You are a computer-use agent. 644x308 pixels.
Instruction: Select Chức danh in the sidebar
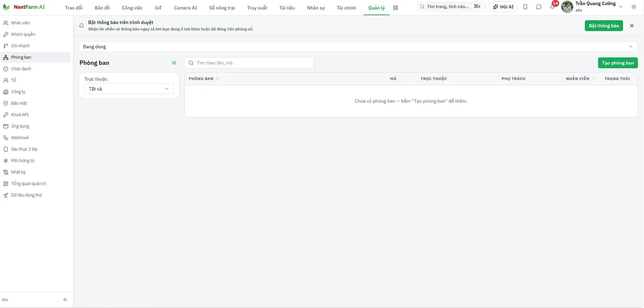[x=35, y=69]
